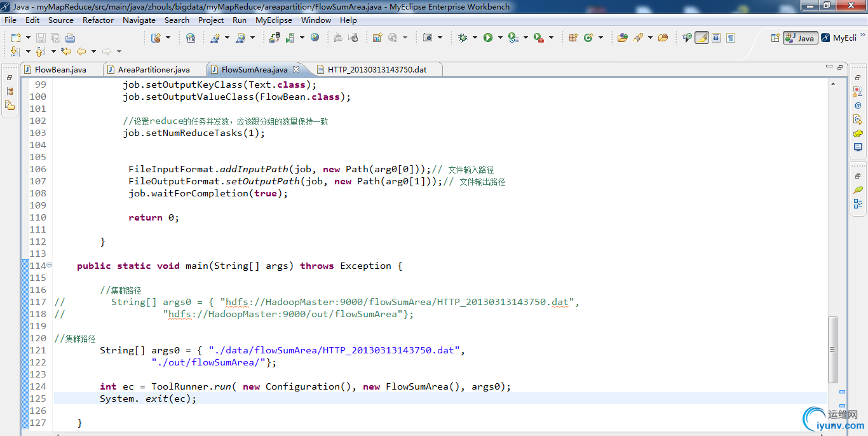Image resolution: width=868 pixels, height=436 pixels.
Task: Toggle Mark Occurrences highlighter
Action: (702, 38)
